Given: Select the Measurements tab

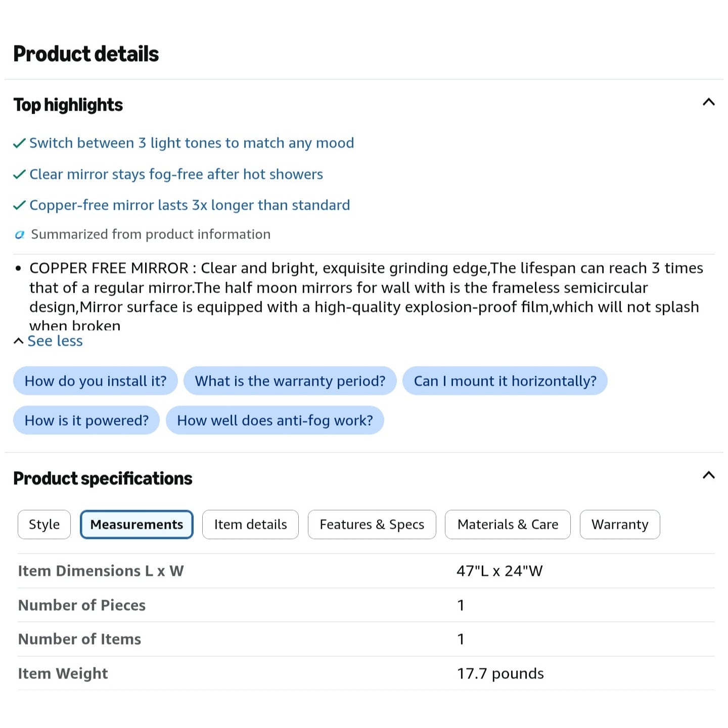Looking at the screenshot, I should pyautogui.click(x=136, y=524).
